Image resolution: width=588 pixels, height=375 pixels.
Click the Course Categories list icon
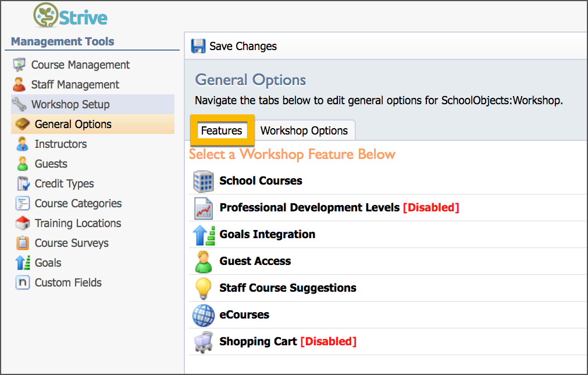23,203
